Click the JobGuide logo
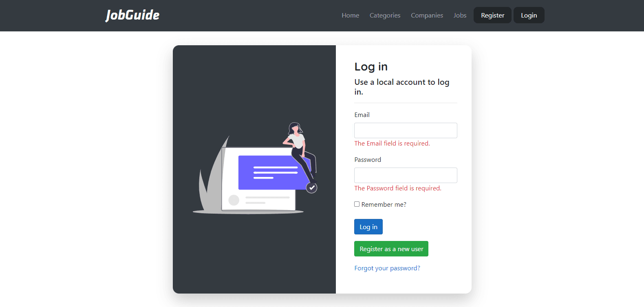The image size is (644, 307). click(132, 15)
